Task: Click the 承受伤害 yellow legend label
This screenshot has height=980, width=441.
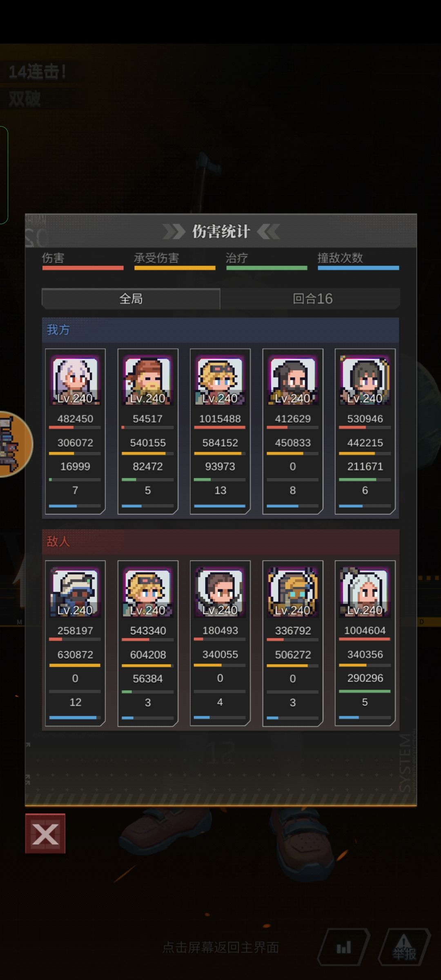Action: (156, 258)
